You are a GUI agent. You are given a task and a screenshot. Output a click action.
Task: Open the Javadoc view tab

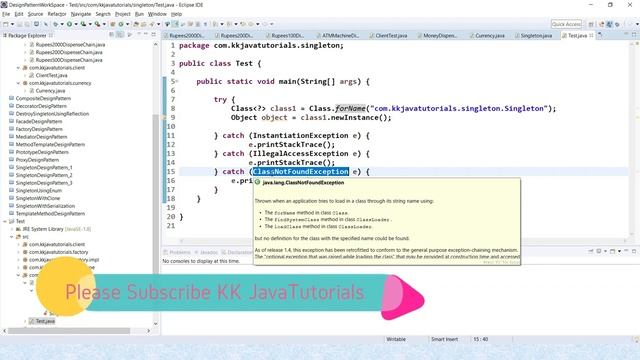(206, 252)
